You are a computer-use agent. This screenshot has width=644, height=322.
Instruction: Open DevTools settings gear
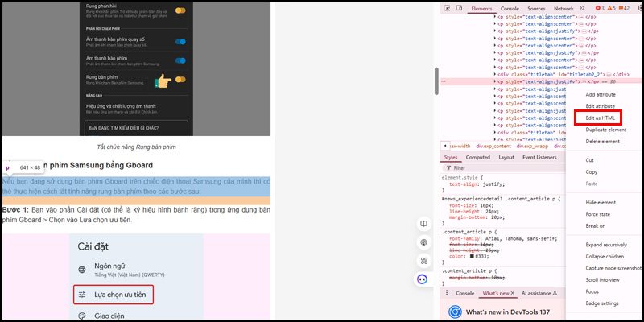pyautogui.click(x=639, y=8)
